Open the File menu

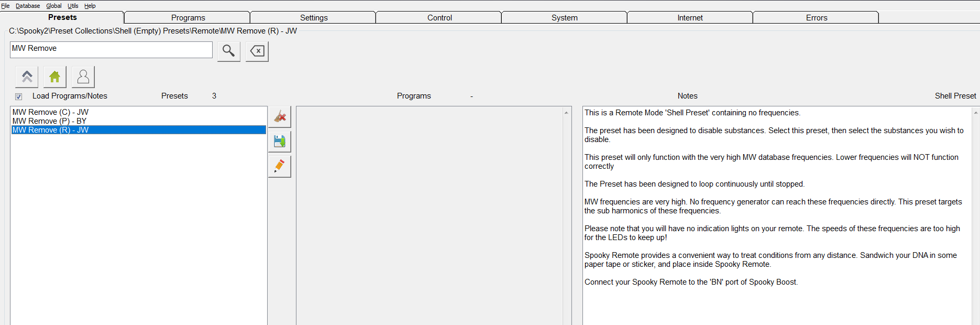click(5, 6)
